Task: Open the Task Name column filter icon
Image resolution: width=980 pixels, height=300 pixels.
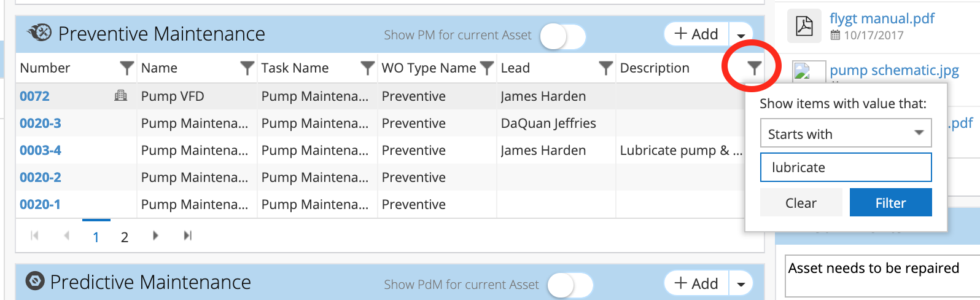Action: click(367, 68)
